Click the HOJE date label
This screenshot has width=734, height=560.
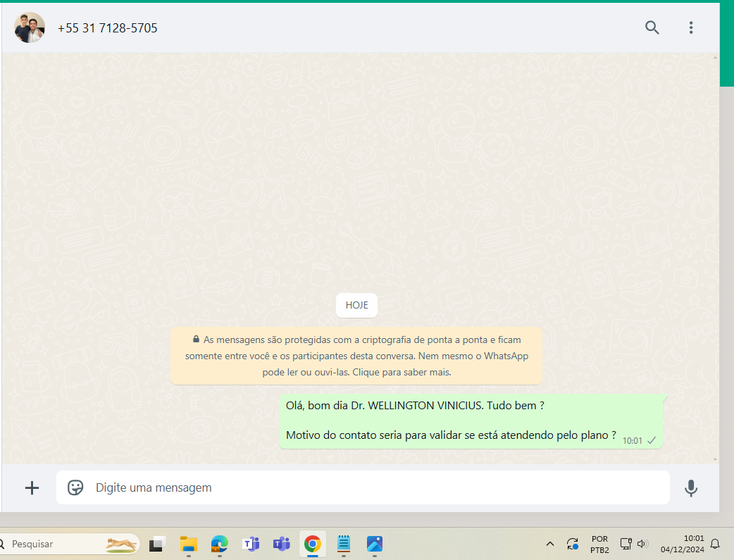coord(356,305)
